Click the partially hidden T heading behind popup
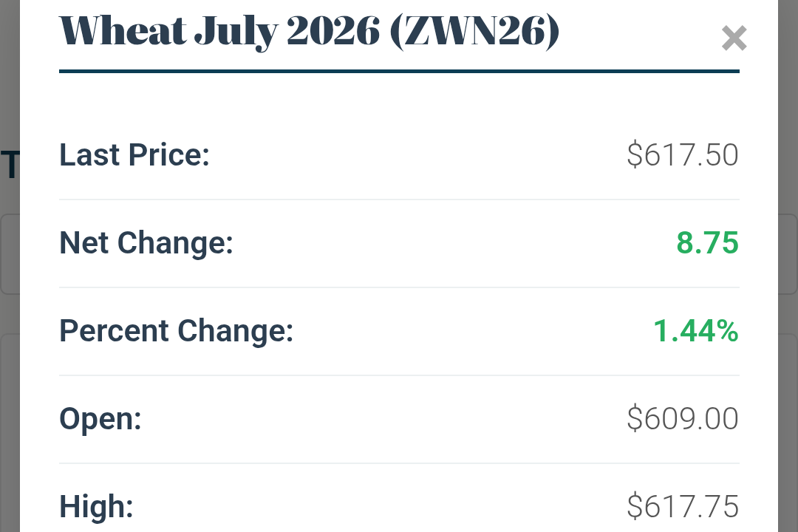798x532 pixels. point(10,165)
